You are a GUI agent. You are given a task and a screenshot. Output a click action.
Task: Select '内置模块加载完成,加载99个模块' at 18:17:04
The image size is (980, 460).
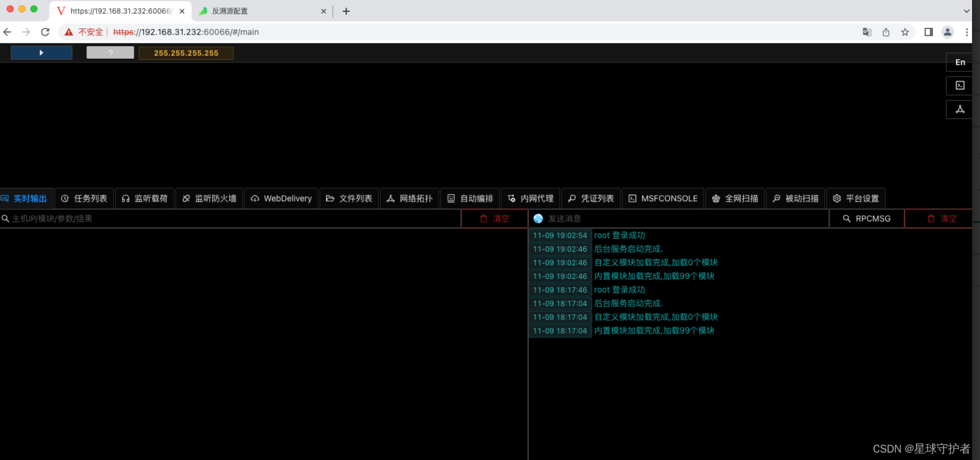click(654, 331)
